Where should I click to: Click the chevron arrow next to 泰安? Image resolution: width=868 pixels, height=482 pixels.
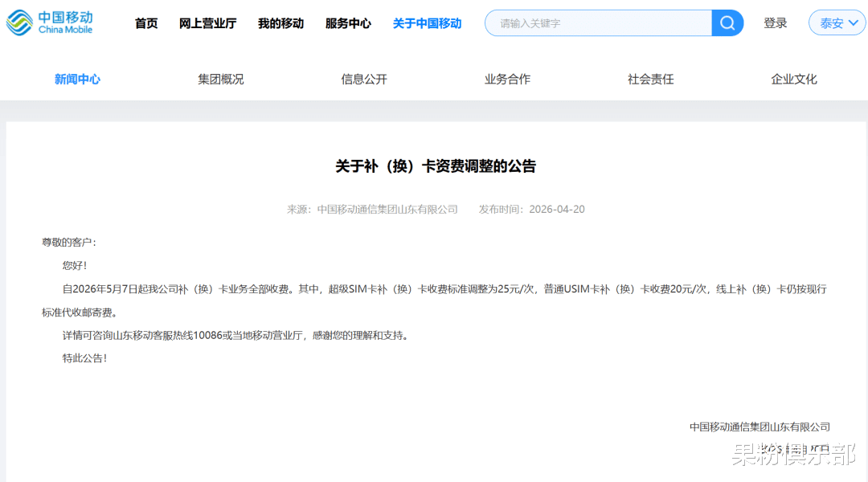(x=853, y=23)
